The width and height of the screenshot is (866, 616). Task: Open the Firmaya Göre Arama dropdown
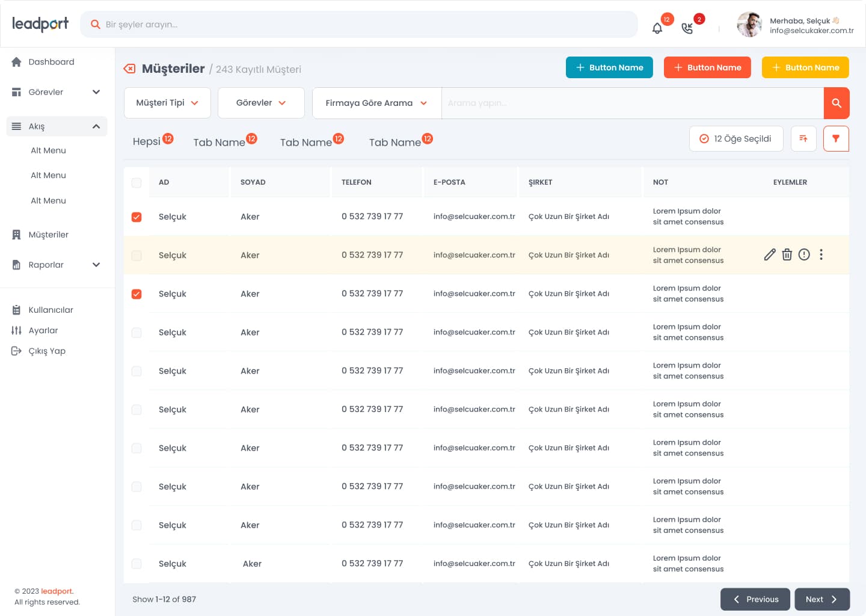pos(376,103)
